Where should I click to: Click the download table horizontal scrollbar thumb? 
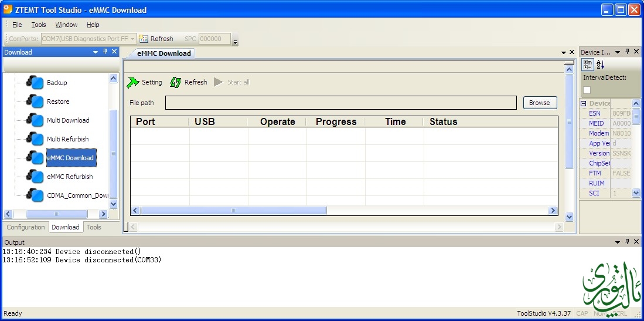pyautogui.click(x=234, y=211)
